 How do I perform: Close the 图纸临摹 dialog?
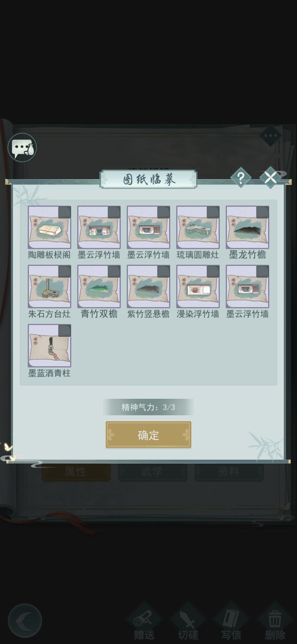pos(270,178)
